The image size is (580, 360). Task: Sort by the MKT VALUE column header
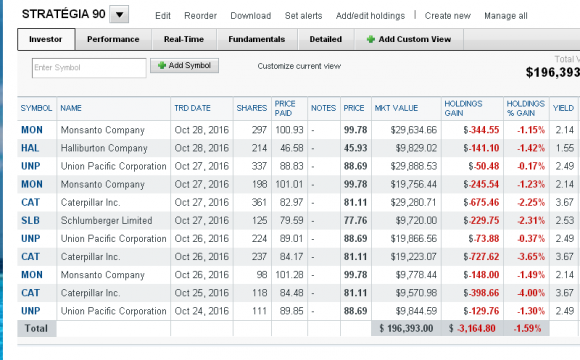396,108
